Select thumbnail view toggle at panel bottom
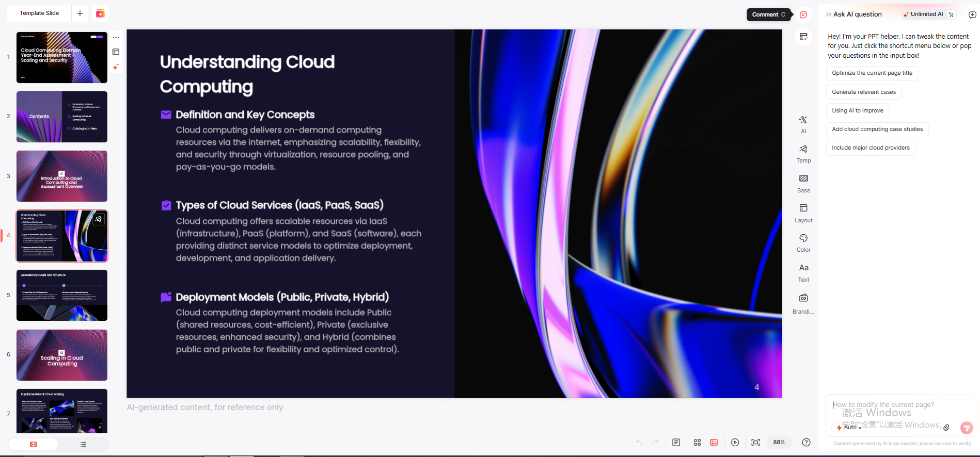 (34, 444)
